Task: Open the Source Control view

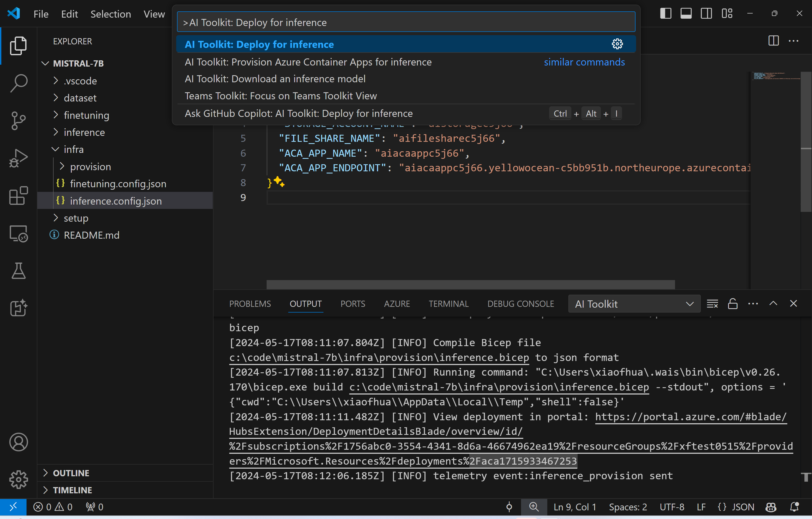Action: click(19, 121)
